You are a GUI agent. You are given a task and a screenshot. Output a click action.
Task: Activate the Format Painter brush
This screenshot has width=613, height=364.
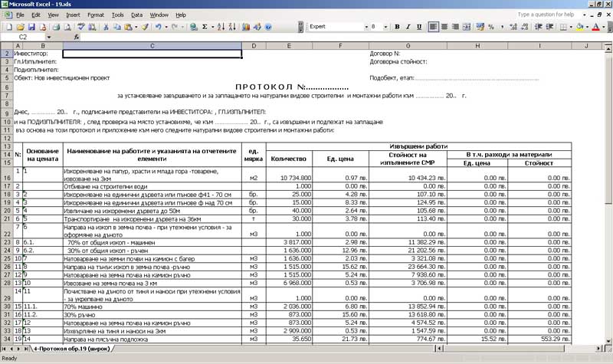pyautogui.click(x=145, y=27)
